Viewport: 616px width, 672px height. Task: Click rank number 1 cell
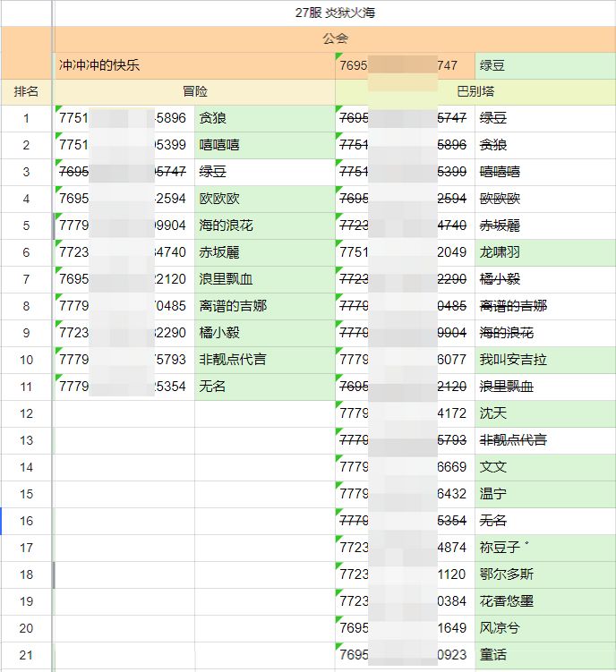[x=26, y=118]
